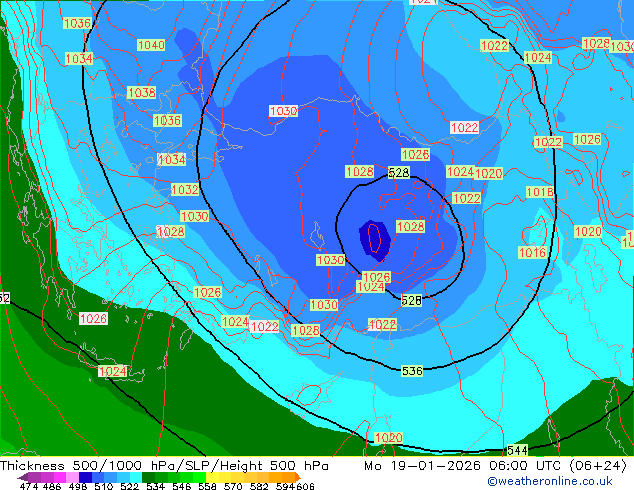
Task: Click the '544' height contour label
Action: click(x=517, y=450)
